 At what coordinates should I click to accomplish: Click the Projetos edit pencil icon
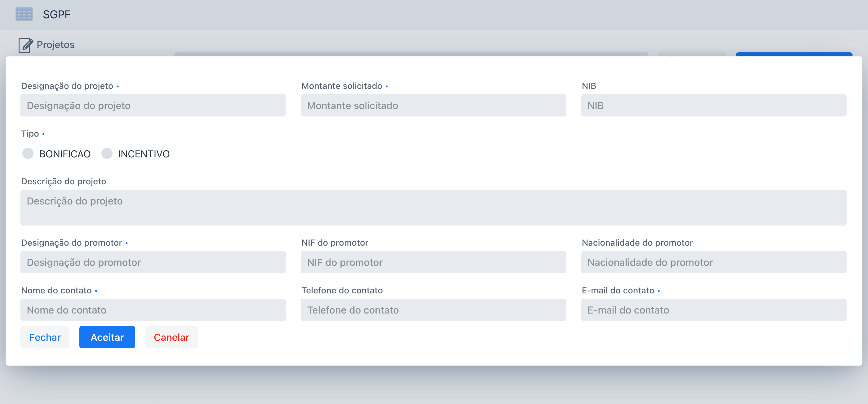click(26, 45)
